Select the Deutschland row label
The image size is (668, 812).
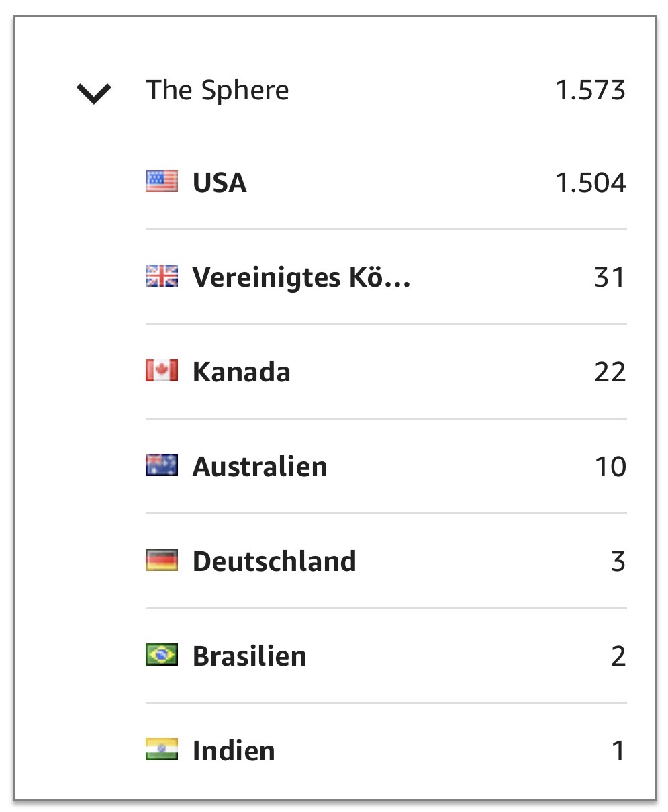click(274, 561)
